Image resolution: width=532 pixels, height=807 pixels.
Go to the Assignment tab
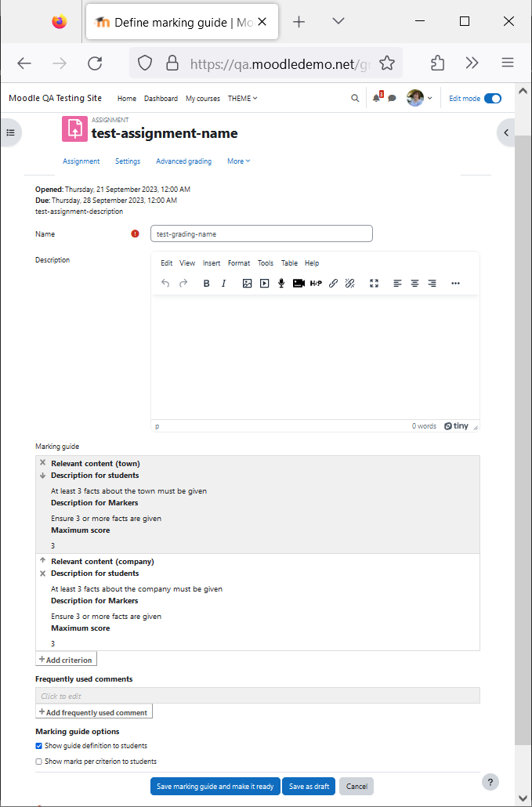[x=81, y=161]
